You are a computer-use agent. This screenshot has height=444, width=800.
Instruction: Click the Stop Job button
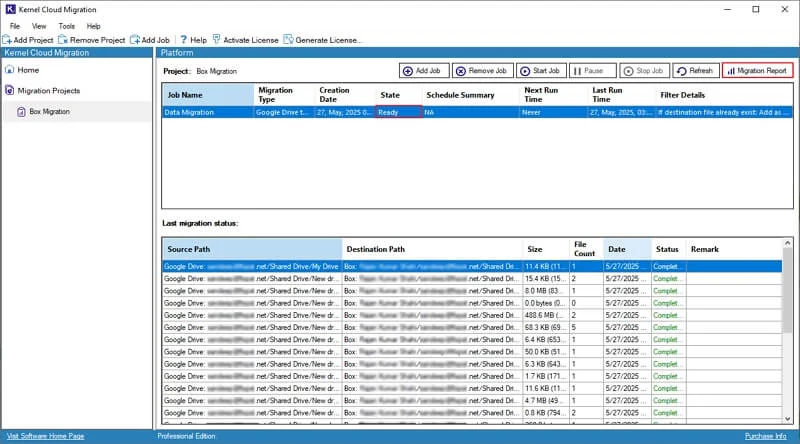coord(644,70)
